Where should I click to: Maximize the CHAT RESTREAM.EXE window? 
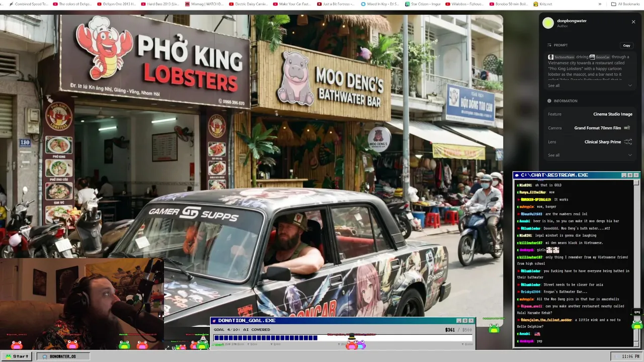click(x=630, y=175)
